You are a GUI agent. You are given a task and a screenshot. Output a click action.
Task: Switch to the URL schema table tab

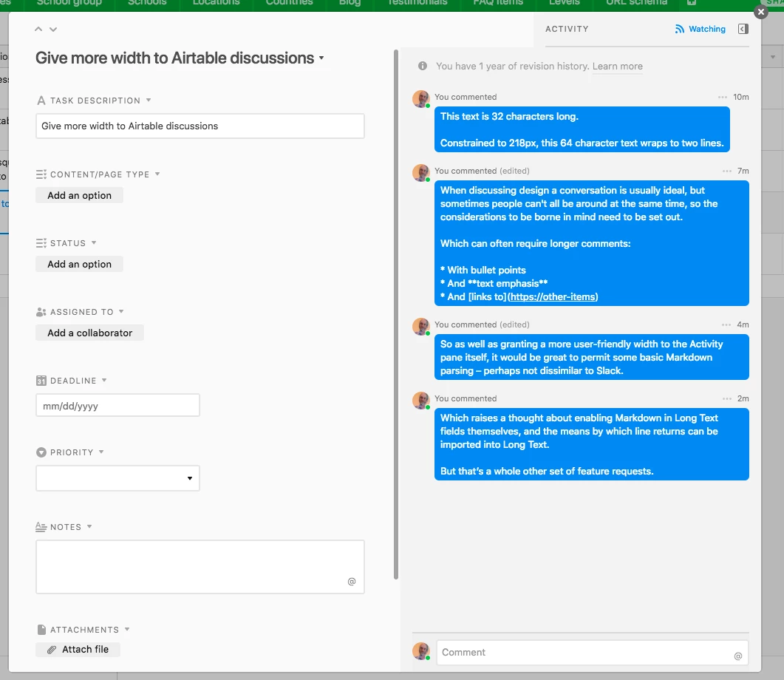click(636, 3)
